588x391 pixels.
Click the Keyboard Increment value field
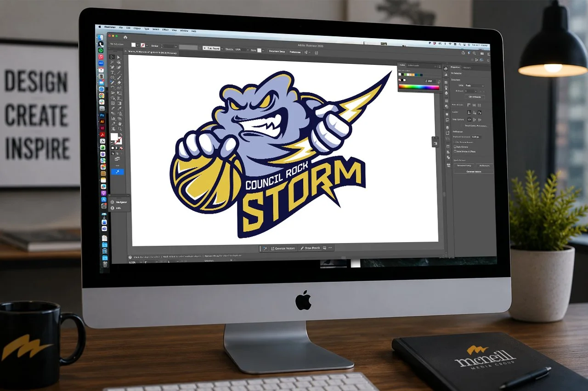(x=476, y=137)
